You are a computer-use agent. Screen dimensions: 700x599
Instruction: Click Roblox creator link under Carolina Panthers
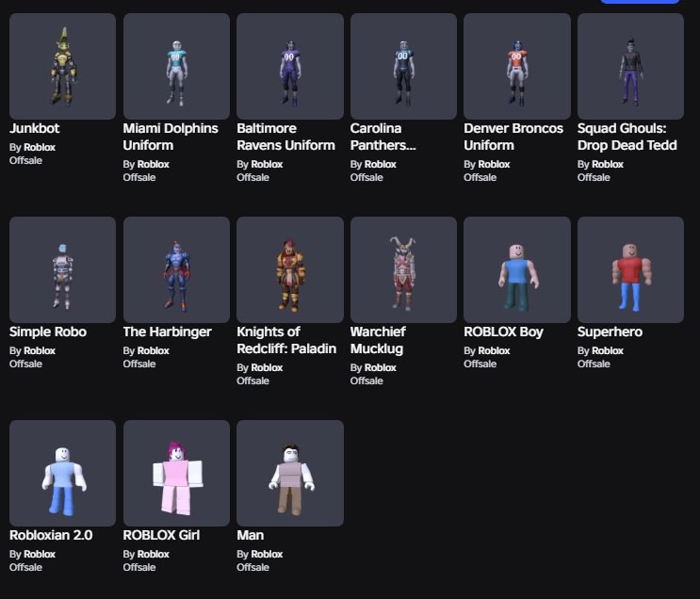[381, 164]
